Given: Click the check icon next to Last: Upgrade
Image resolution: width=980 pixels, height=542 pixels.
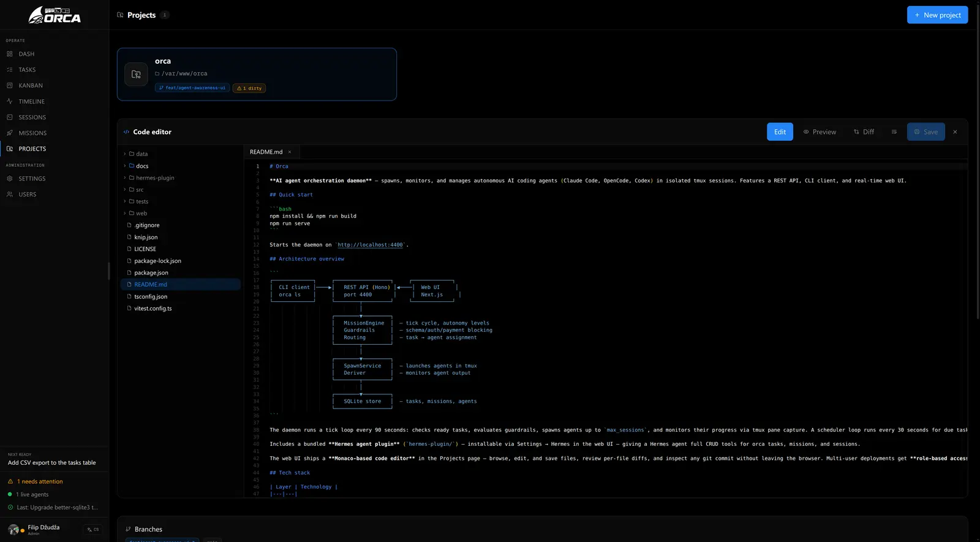Looking at the screenshot, I should click(10, 507).
